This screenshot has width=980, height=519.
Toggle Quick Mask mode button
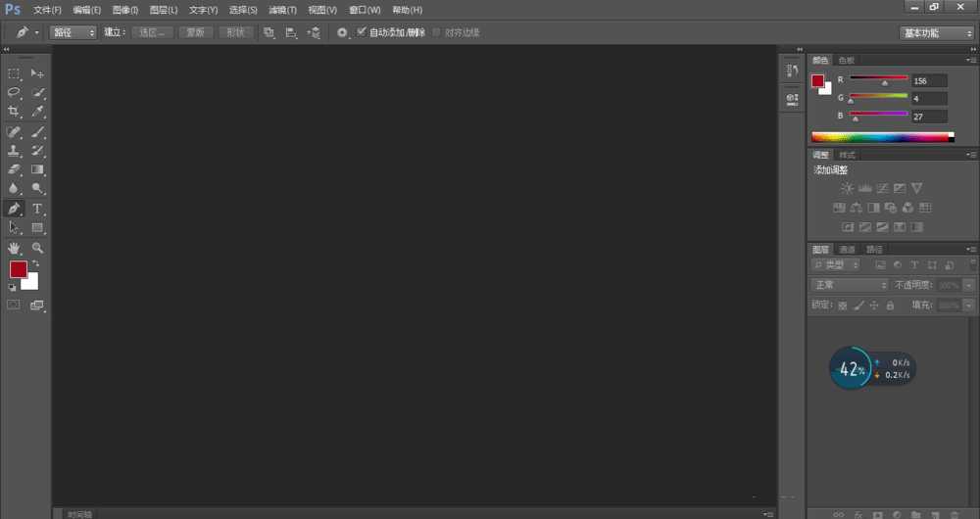tap(14, 305)
